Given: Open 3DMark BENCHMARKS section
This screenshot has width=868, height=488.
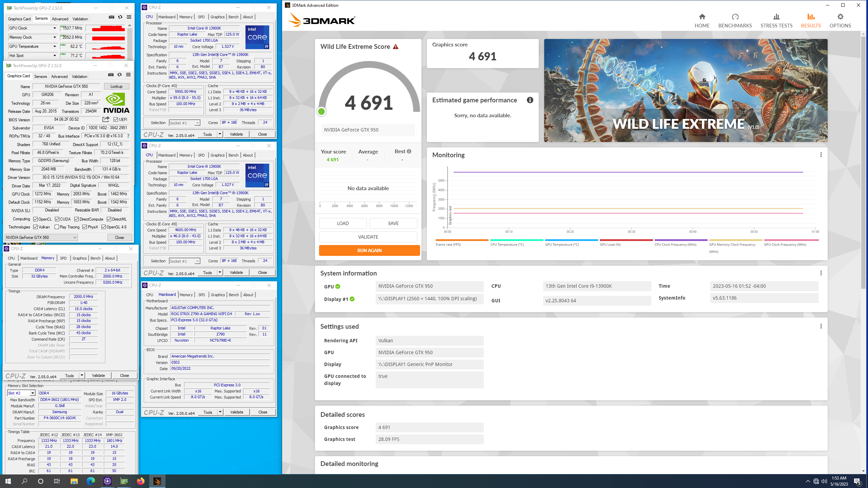Looking at the screenshot, I should click(735, 21).
